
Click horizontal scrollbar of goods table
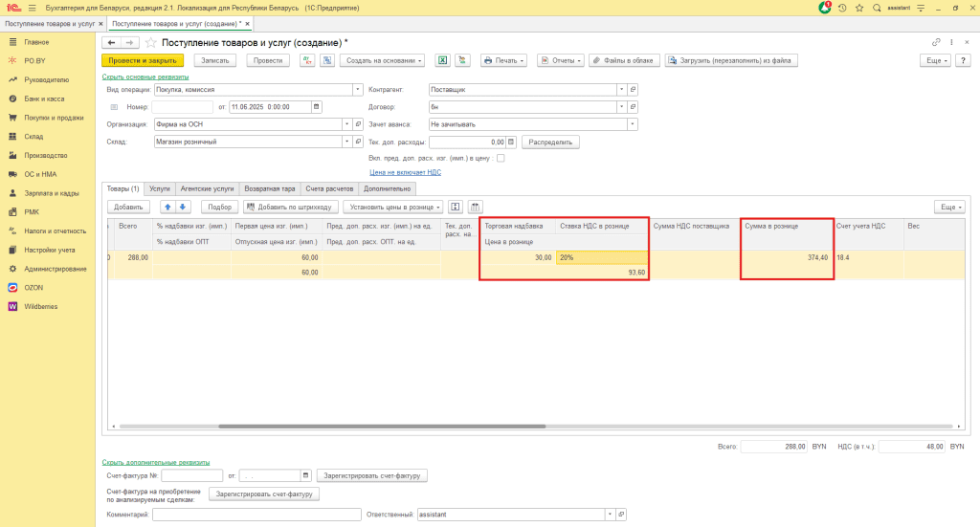pyautogui.click(x=382, y=427)
